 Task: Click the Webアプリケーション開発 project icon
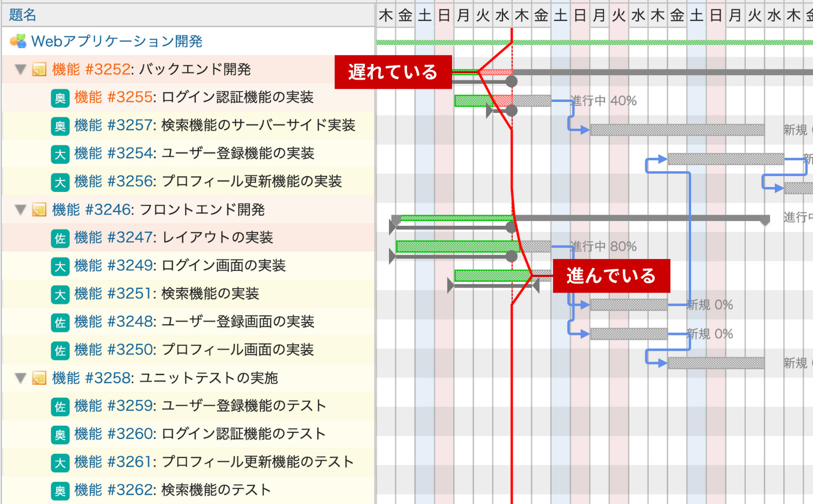(18, 41)
